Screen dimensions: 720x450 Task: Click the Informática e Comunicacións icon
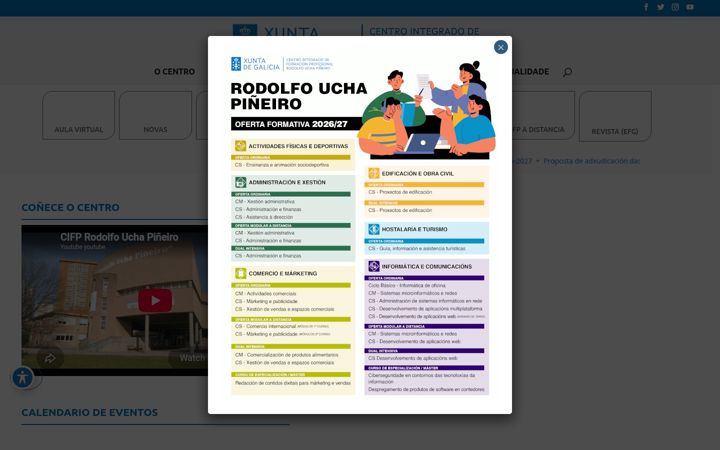point(374,266)
